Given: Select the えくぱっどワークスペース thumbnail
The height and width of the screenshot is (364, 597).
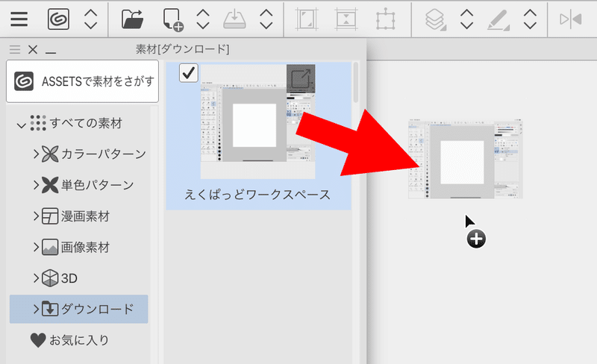Looking at the screenshot, I should pos(257,122).
